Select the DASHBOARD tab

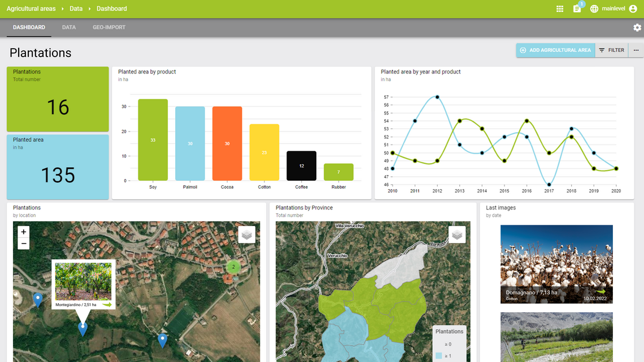[x=29, y=28]
